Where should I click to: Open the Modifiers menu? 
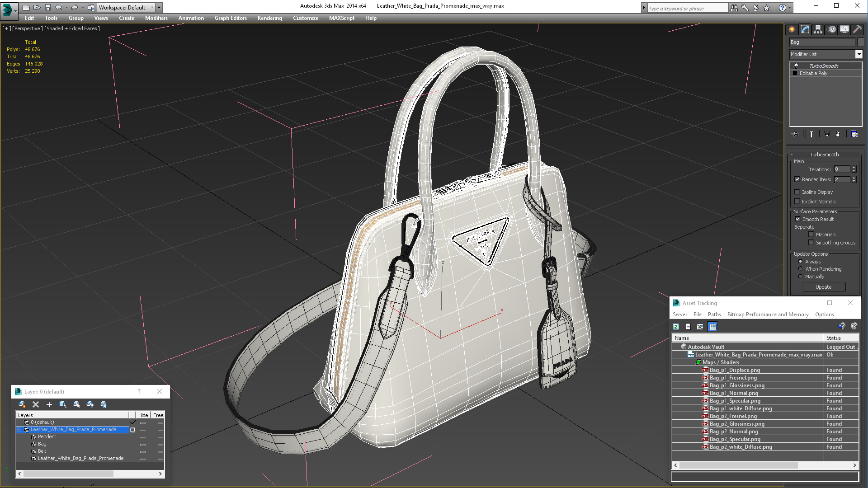156,18
